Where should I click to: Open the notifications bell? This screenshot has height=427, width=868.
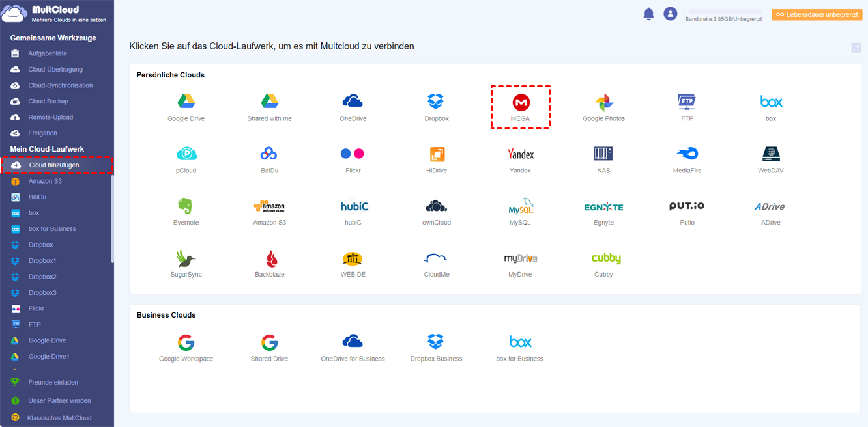pos(648,14)
